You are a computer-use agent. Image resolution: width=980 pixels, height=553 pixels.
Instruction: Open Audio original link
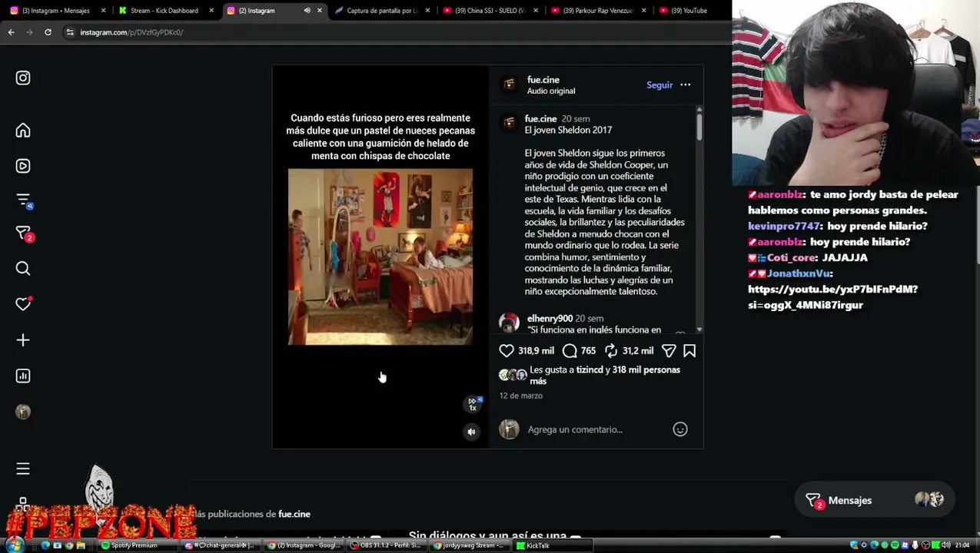pyautogui.click(x=551, y=91)
